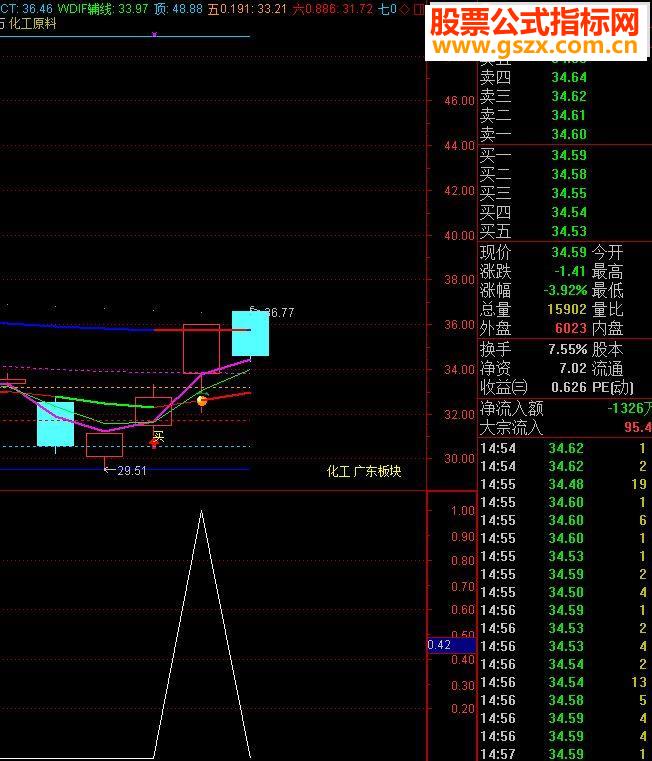Click the 流通 float shares label
Screen dimensions: 652x761
tap(608, 368)
